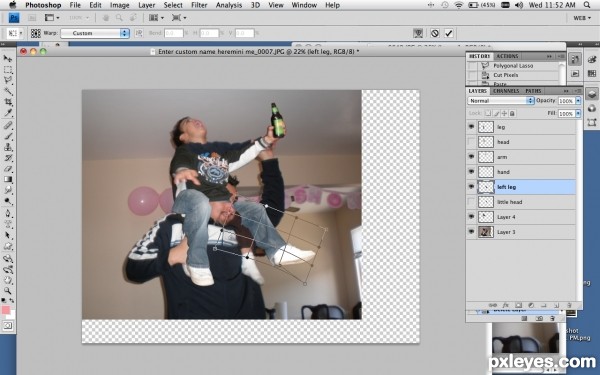600x375 pixels.
Task: Click the delete layer trash icon
Action: pyautogui.click(x=569, y=305)
